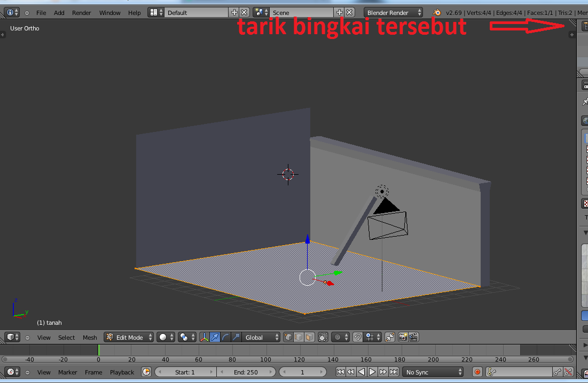The width and height of the screenshot is (588, 383).
Task: Toggle limit selection to visible
Action: [323, 337]
